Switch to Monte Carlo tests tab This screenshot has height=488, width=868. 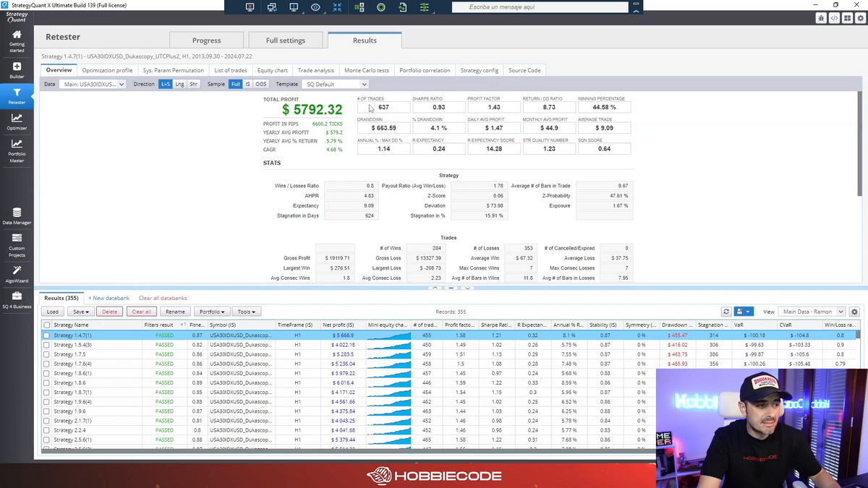pos(366,70)
